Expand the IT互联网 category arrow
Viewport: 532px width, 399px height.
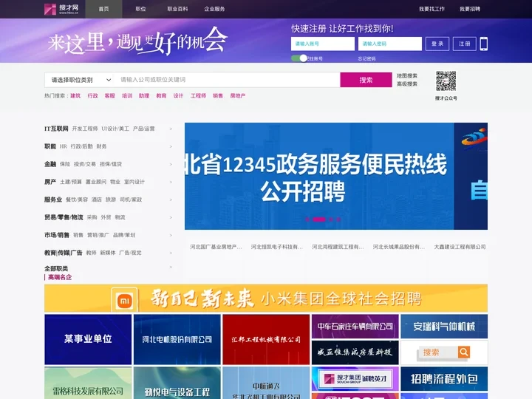pyautogui.click(x=171, y=129)
